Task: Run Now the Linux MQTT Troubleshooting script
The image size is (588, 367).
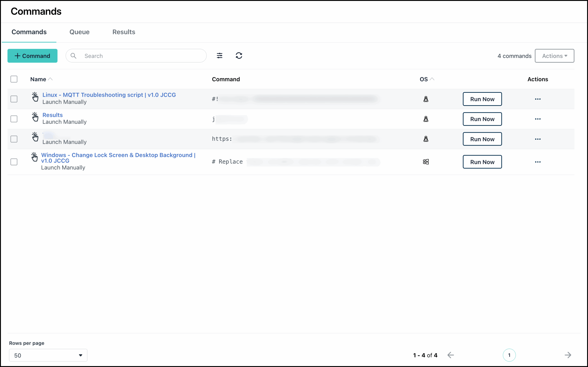Action: 482,99
